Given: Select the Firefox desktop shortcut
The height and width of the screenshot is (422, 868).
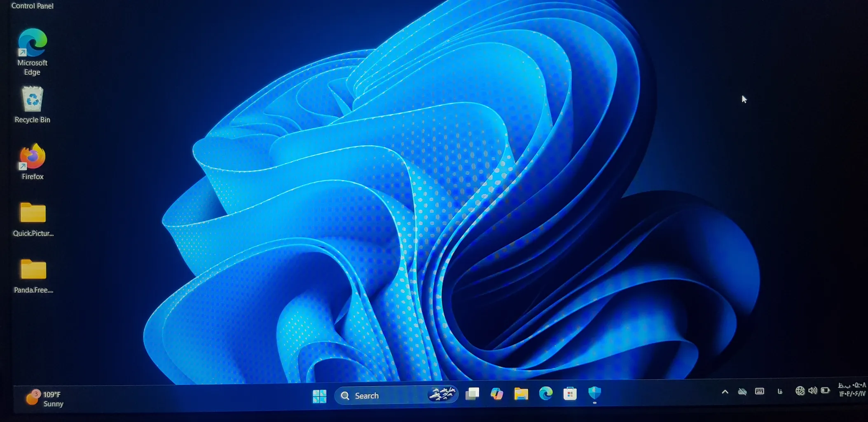Looking at the screenshot, I should click(33, 157).
